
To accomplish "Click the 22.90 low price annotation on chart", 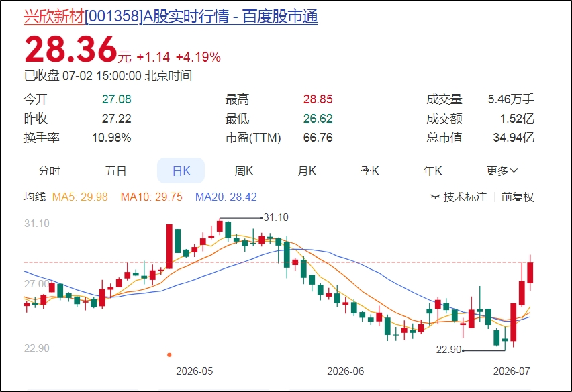I will pos(448,350).
